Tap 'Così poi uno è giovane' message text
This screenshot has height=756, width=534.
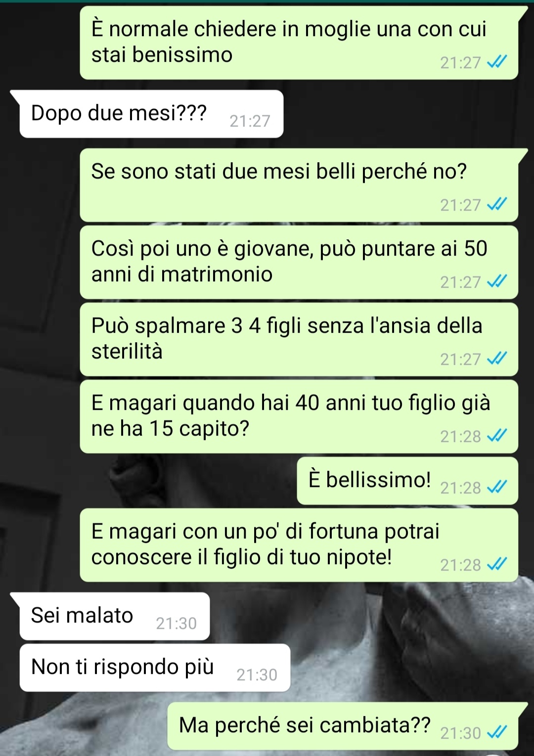(289, 261)
